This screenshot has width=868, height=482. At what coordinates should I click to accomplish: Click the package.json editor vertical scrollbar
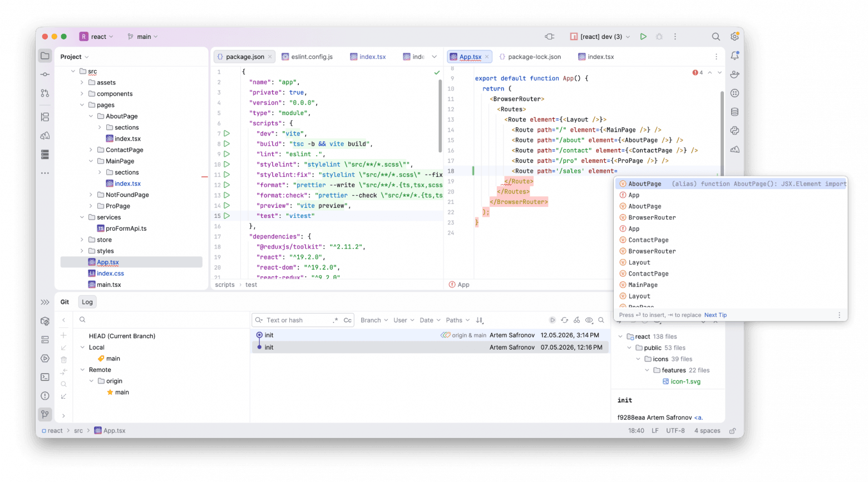[x=441, y=116]
